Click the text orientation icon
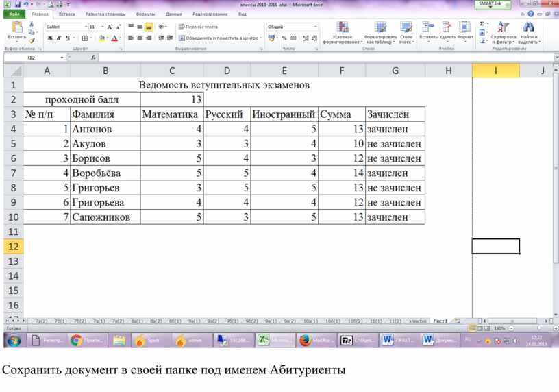Image resolution: width=559 pixels, height=392 pixels. (162, 27)
